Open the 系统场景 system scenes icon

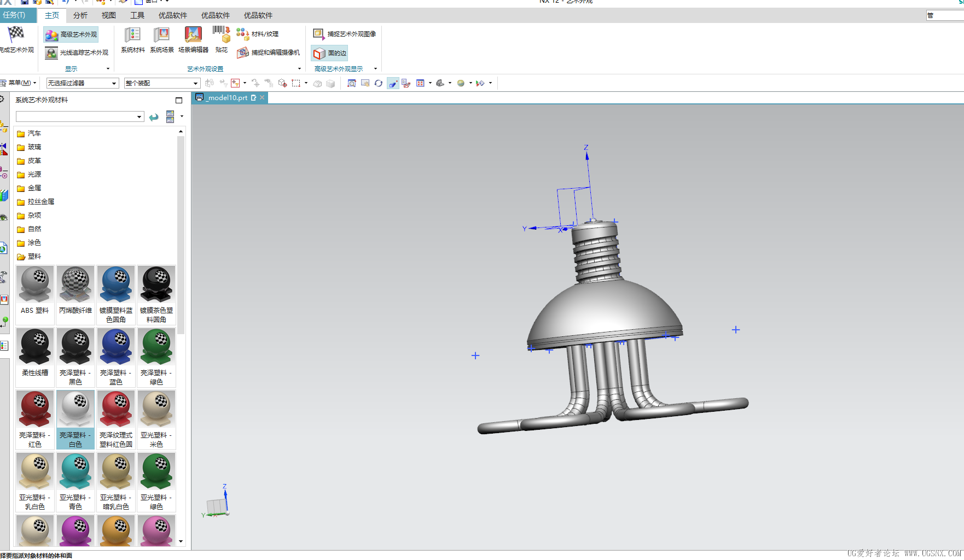(x=162, y=40)
